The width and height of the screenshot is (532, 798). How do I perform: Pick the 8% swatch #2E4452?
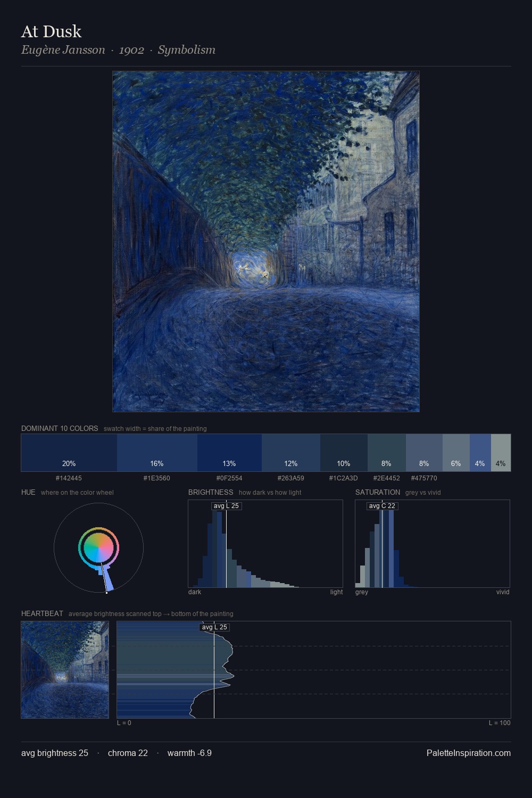click(387, 453)
